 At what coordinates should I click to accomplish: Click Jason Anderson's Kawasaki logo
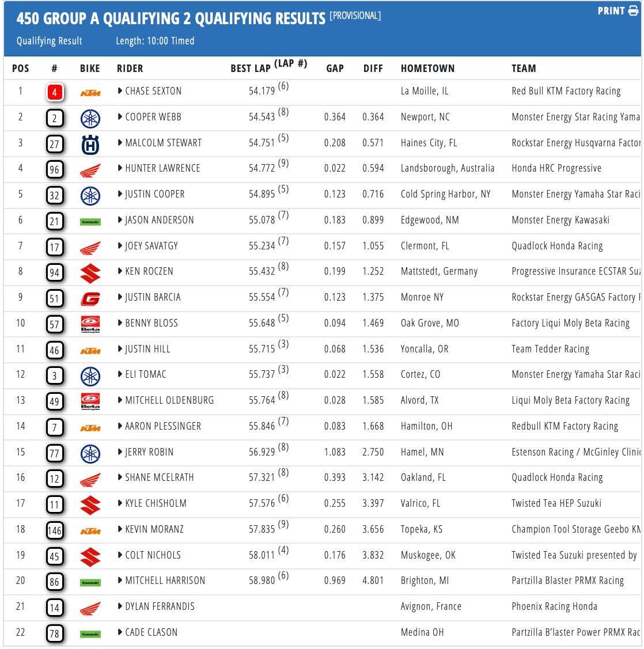[x=90, y=221]
